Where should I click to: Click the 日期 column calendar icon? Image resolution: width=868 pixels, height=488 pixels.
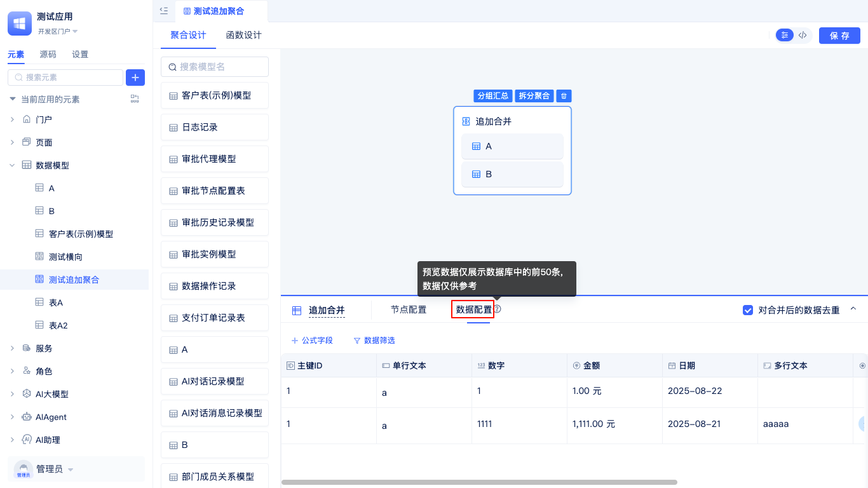(x=672, y=366)
